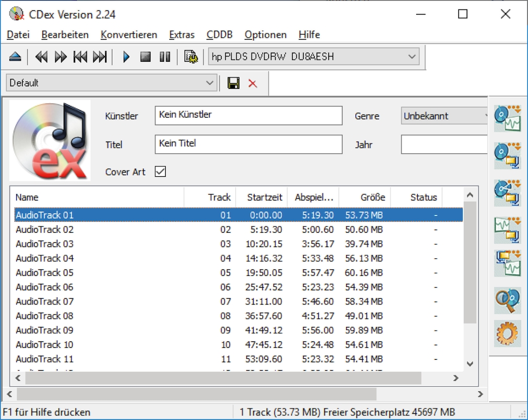This screenshot has width=528, height=420.
Task: Open the Konvertieren menu
Action: pos(129,35)
